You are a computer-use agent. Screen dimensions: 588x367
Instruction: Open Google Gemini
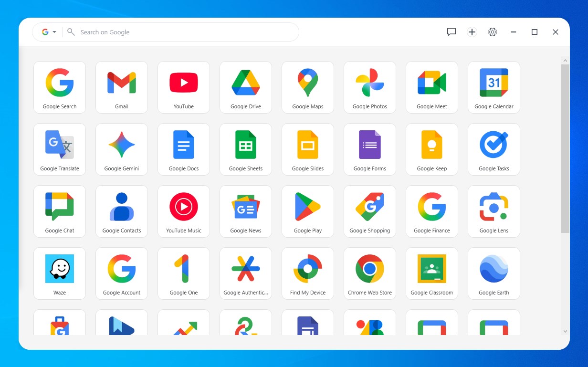pos(122,149)
